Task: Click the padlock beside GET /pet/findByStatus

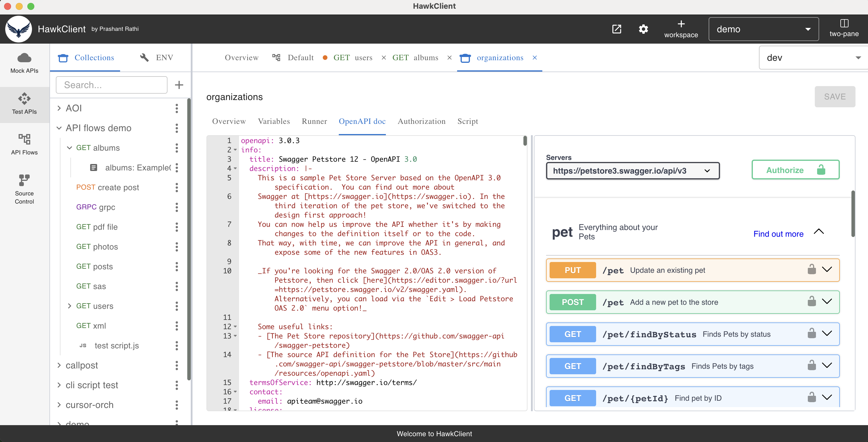Action: tap(812, 334)
